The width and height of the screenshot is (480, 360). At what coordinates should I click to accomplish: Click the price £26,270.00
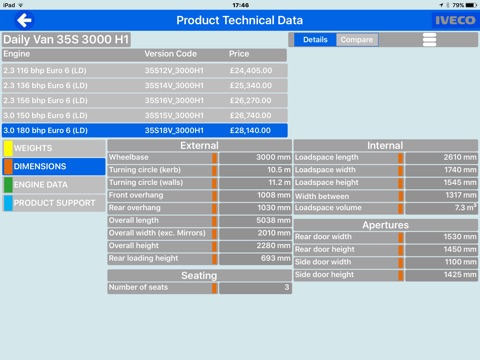[x=251, y=101]
